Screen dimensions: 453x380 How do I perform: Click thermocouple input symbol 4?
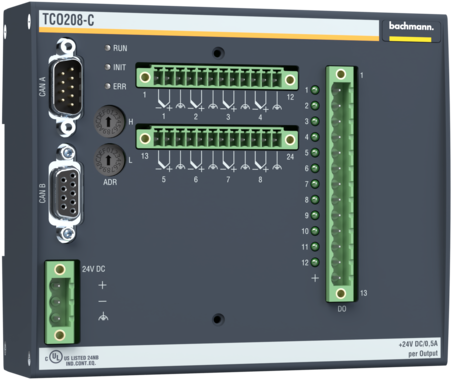pyautogui.click(x=261, y=100)
